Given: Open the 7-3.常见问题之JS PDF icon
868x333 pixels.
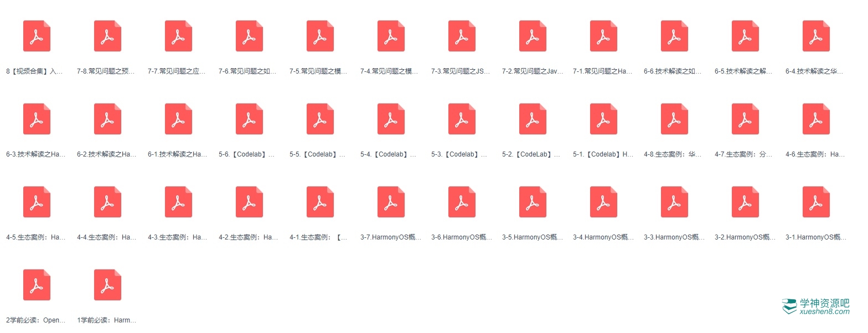Looking at the screenshot, I should coord(462,36).
